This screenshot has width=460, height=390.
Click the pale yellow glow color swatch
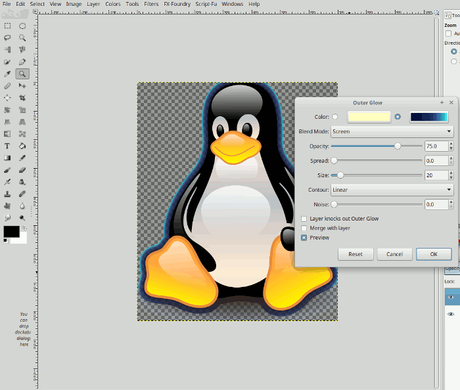tap(369, 117)
